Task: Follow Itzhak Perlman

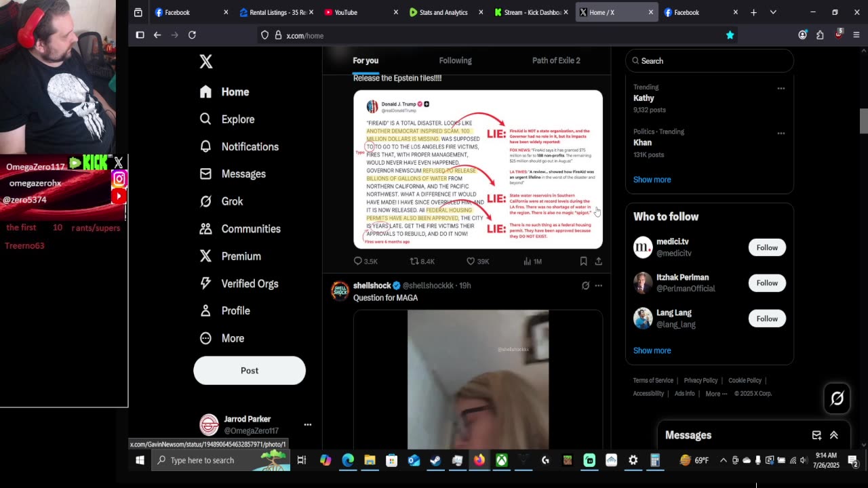Action: tap(767, 283)
